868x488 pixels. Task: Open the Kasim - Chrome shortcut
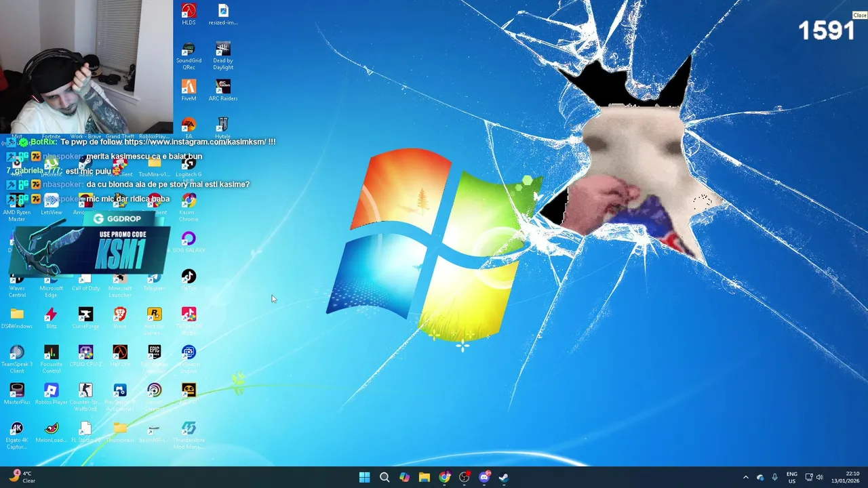[x=189, y=205]
